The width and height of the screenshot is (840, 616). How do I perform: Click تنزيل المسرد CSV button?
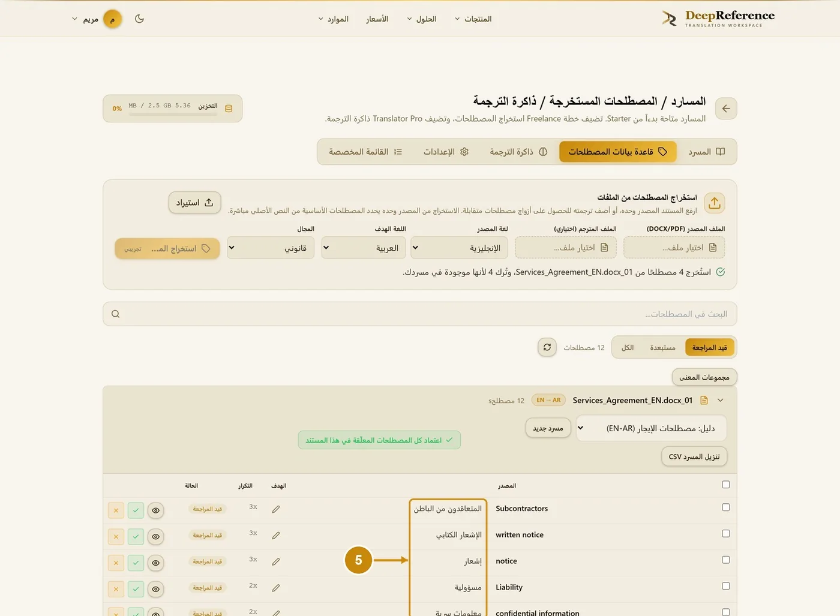pyautogui.click(x=694, y=456)
